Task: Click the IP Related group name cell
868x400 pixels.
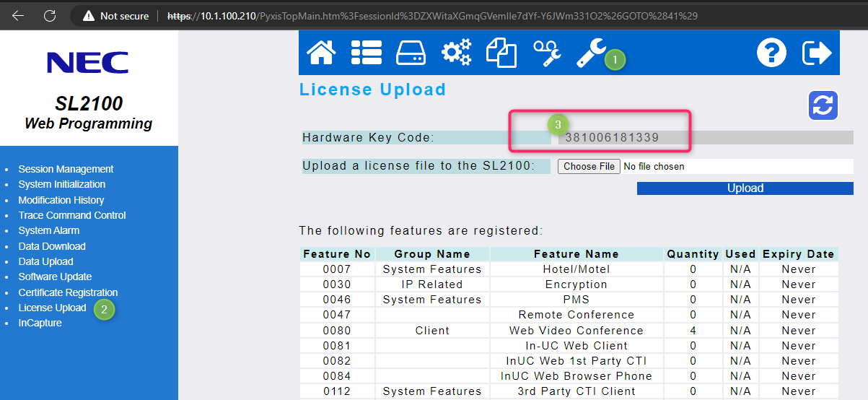Action: [432, 284]
